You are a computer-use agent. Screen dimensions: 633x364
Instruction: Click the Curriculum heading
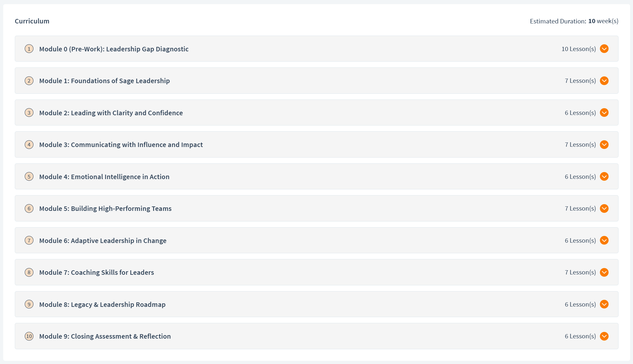click(x=32, y=21)
